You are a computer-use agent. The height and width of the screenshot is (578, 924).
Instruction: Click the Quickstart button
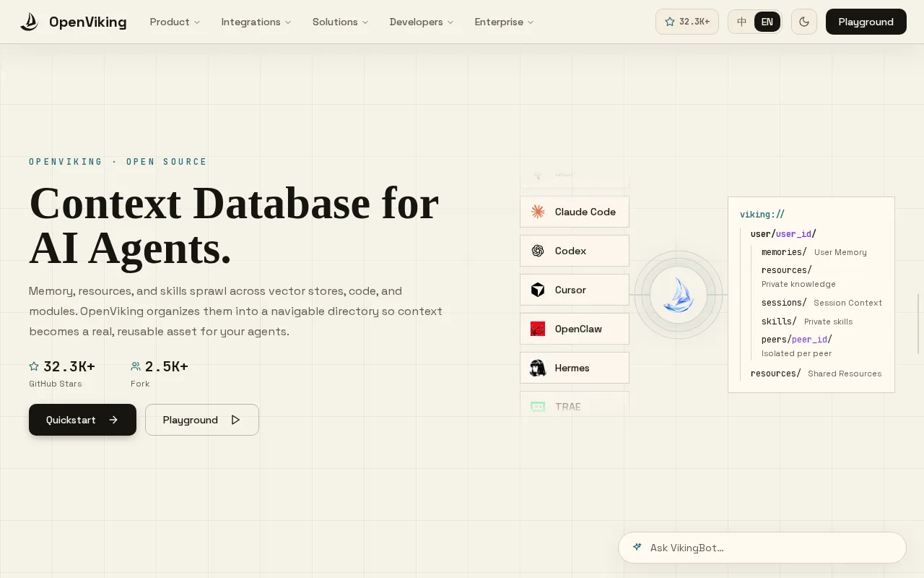click(82, 420)
